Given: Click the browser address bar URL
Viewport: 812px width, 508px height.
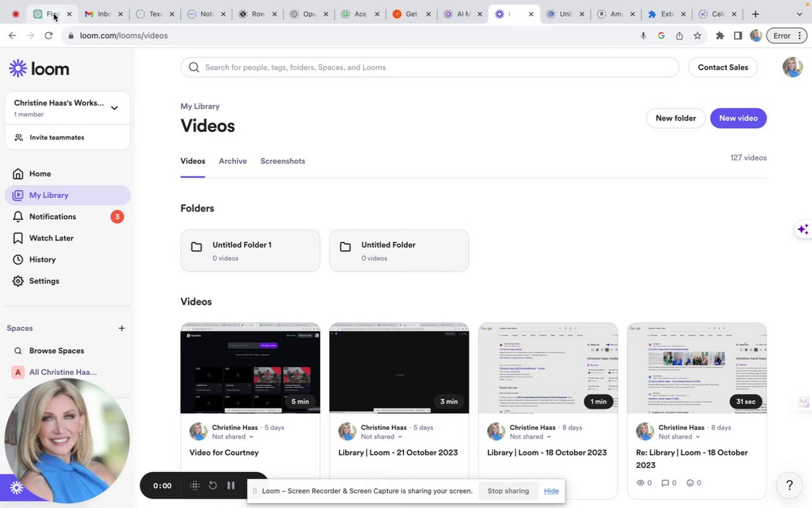Looking at the screenshot, I should pos(124,36).
